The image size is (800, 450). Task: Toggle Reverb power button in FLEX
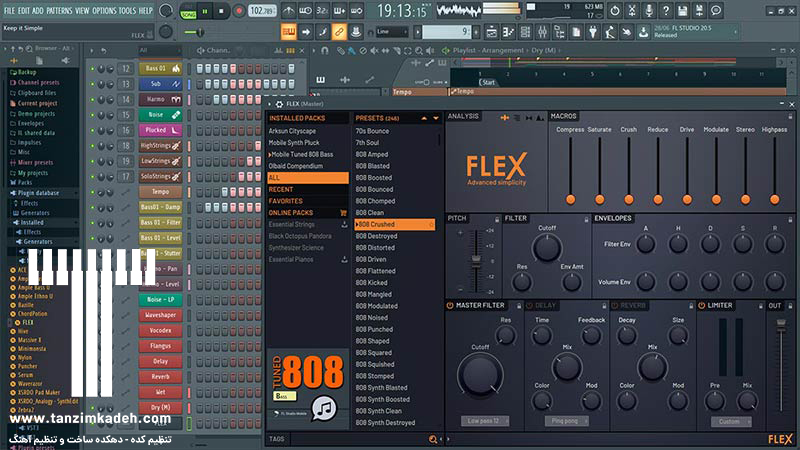(615, 305)
